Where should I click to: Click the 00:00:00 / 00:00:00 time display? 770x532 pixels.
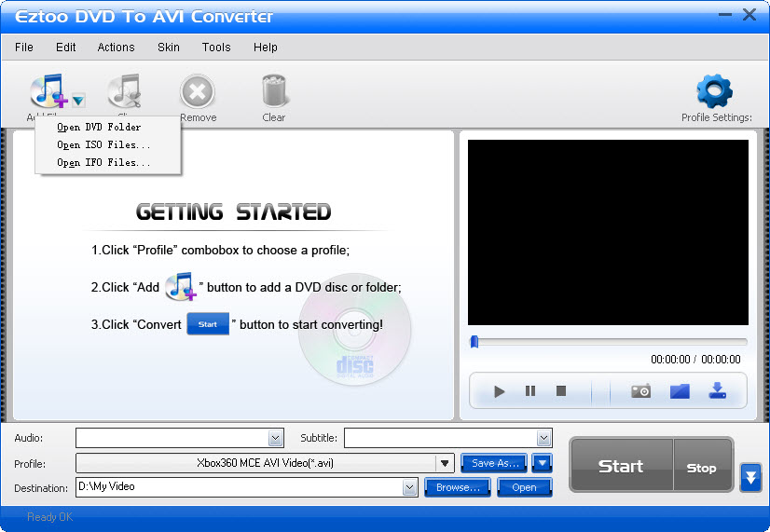(695, 360)
